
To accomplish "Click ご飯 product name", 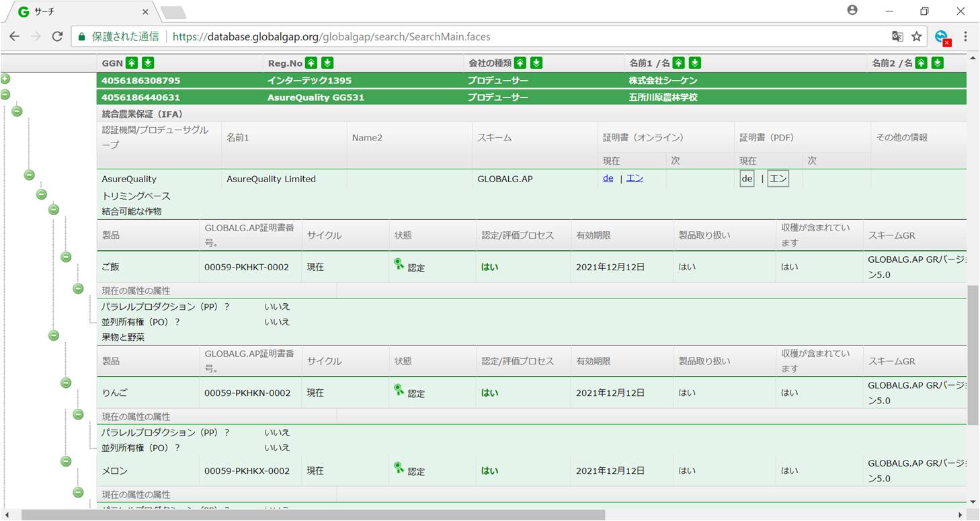I will coord(110,267).
